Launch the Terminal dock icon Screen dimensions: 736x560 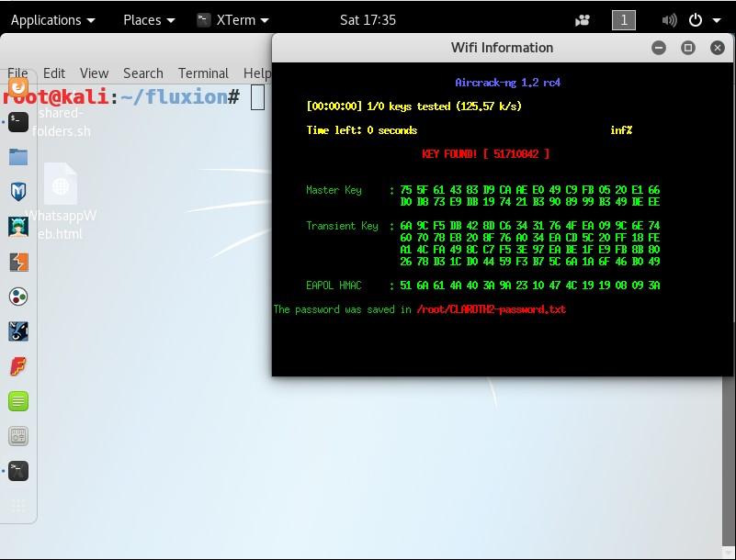pos(18,122)
